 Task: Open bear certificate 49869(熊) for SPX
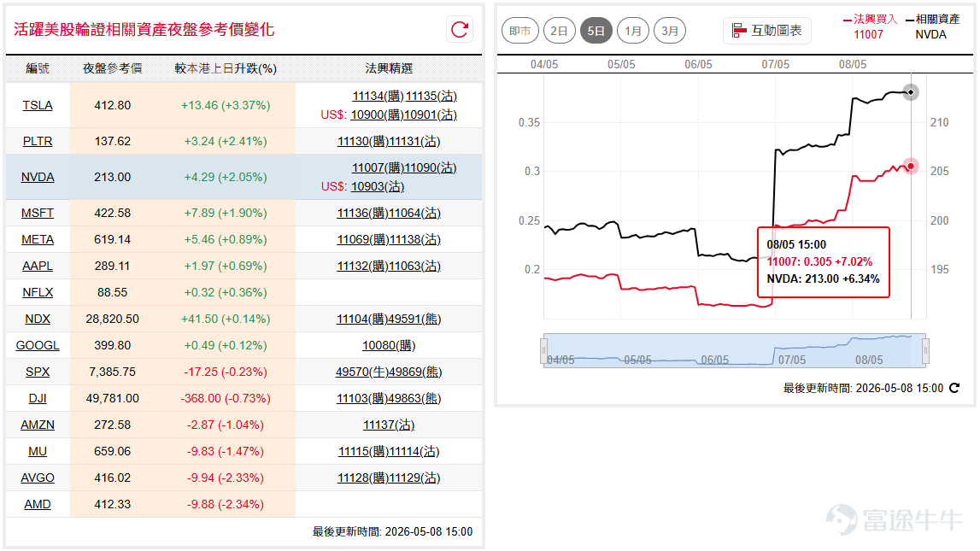click(415, 372)
